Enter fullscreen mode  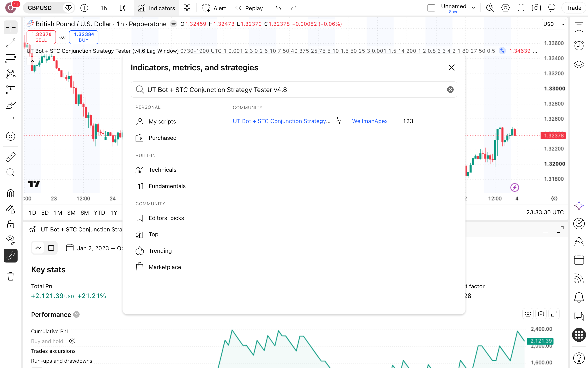(x=521, y=8)
